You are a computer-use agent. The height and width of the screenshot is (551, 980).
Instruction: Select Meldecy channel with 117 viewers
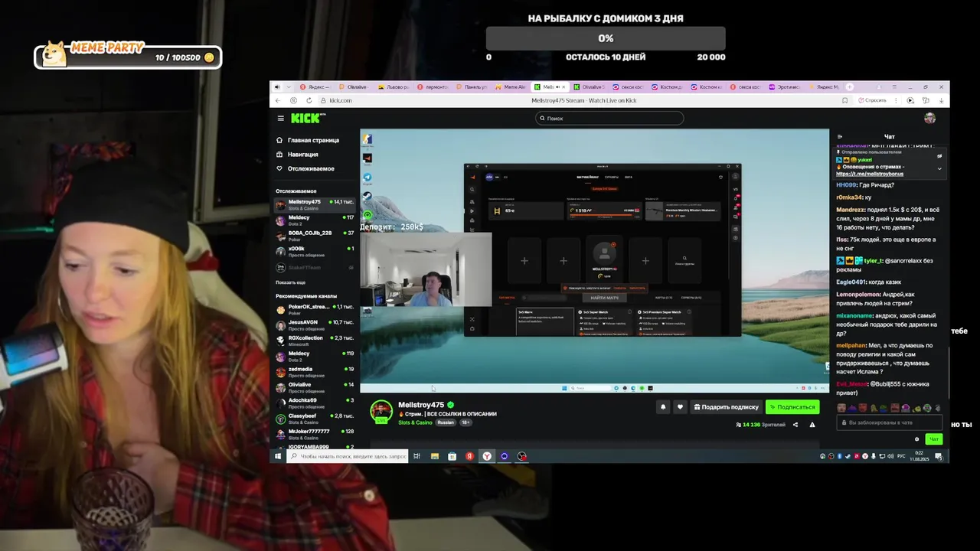(315, 220)
